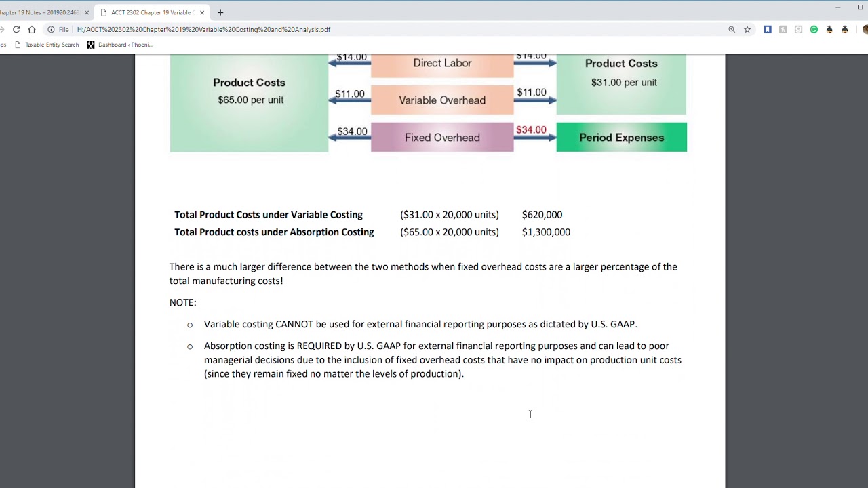
Task: Click the Period Expenses green box
Action: (621, 138)
